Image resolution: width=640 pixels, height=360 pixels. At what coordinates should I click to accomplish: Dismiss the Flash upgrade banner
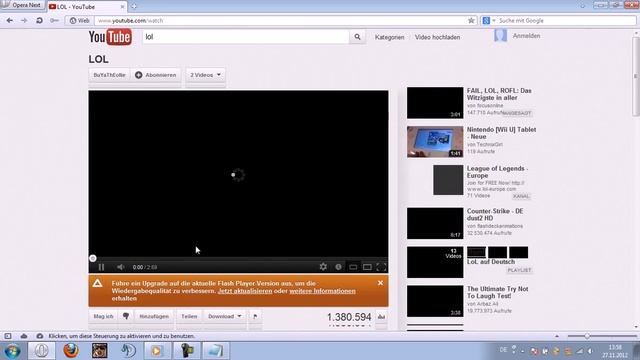pos(380,283)
